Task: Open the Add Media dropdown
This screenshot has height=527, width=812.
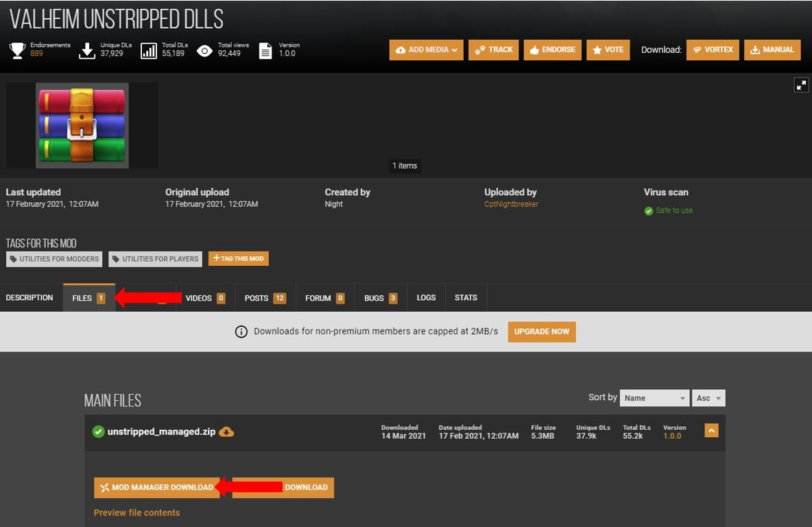Action: coord(426,50)
